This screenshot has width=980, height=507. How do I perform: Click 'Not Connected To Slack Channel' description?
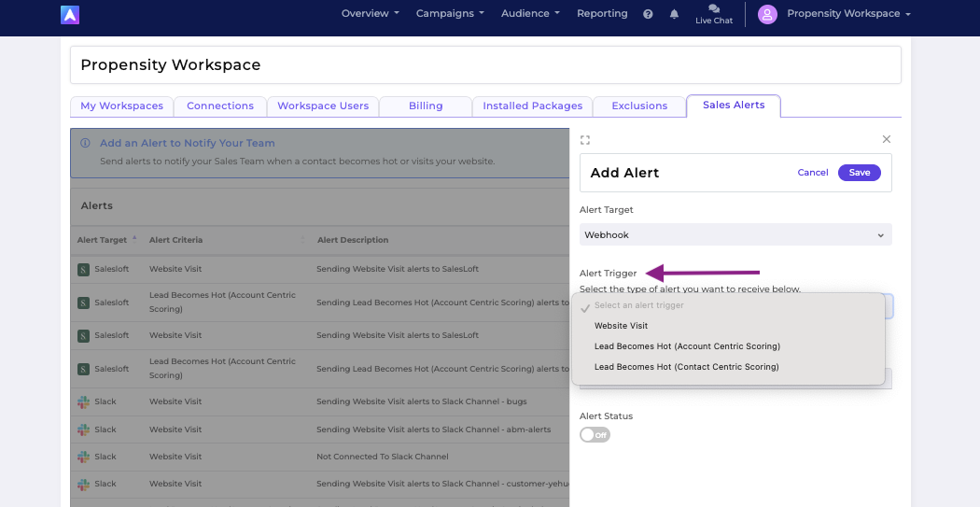pos(383,457)
